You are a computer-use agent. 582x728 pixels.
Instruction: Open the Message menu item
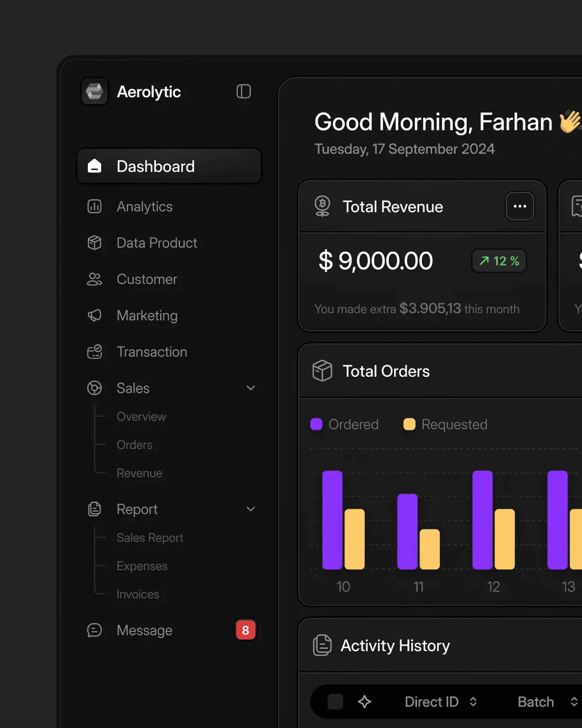(x=144, y=630)
